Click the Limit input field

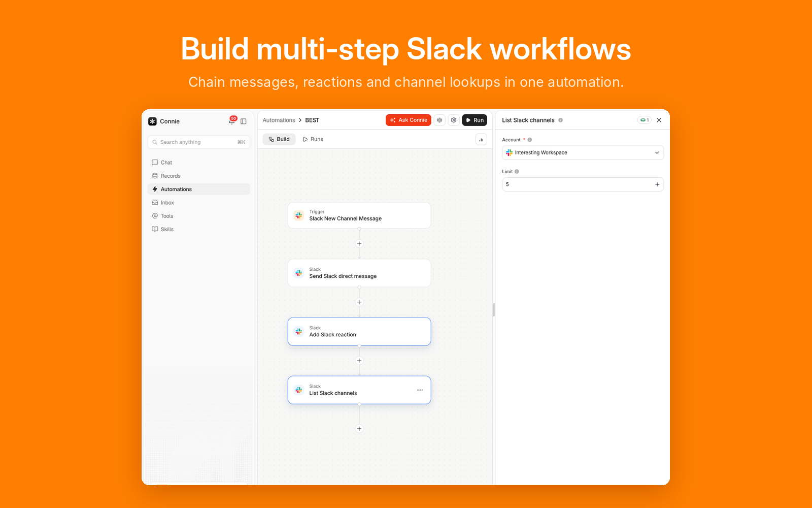(x=583, y=184)
